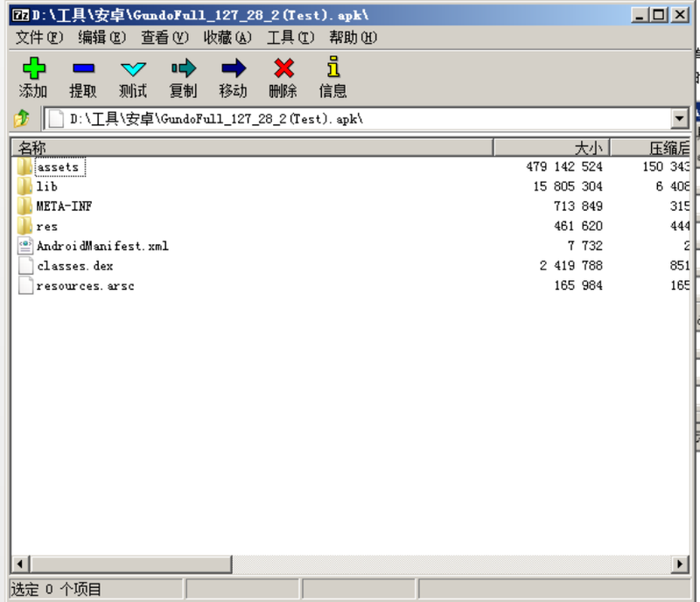Screen dimensions: 700x602
Task: Open the Edit (编辑) menu
Action: click(x=101, y=37)
